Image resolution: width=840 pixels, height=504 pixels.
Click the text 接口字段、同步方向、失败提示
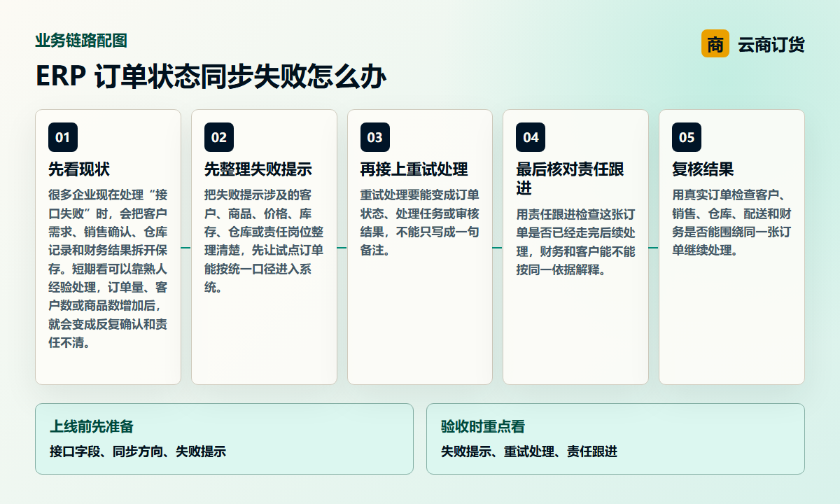click(x=138, y=451)
